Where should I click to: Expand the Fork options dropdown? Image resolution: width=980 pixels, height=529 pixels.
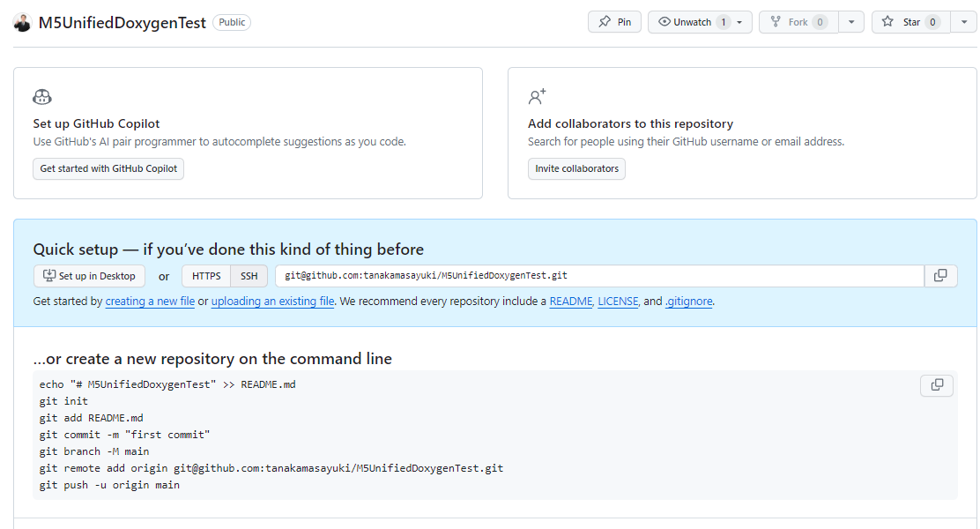click(x=850, y=22)
